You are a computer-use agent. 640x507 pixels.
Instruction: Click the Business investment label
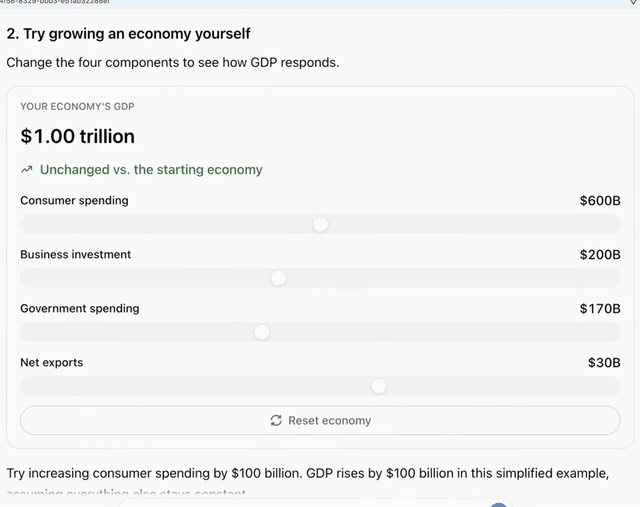tap(76, 254)
